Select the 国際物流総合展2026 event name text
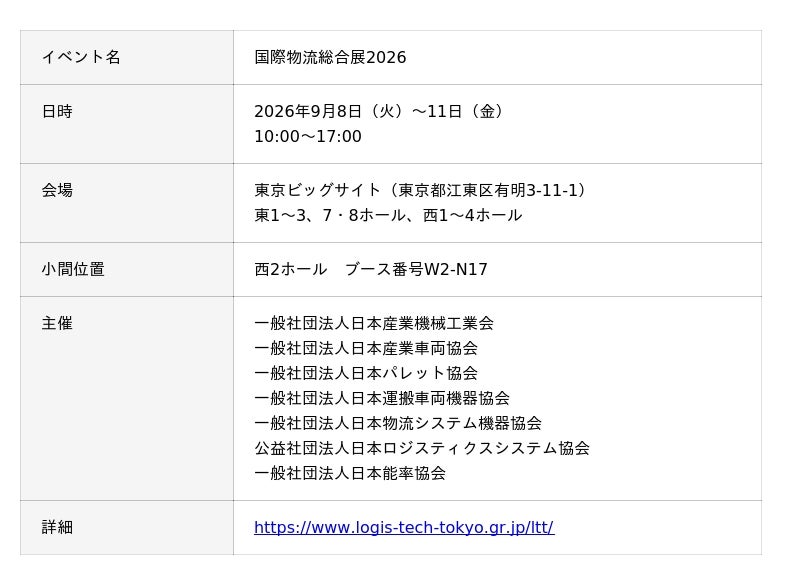This screenshot has height=585, width=800. tap(330, 57)
